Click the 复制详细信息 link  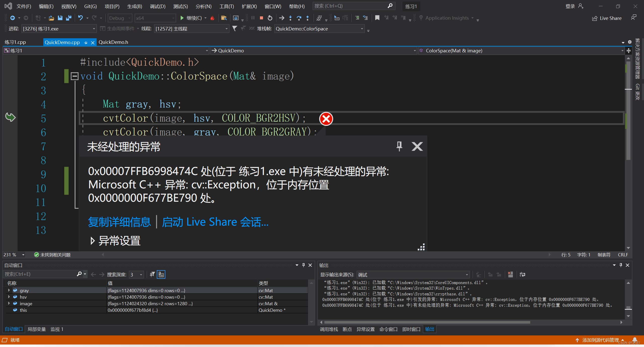tap(119, 222)
